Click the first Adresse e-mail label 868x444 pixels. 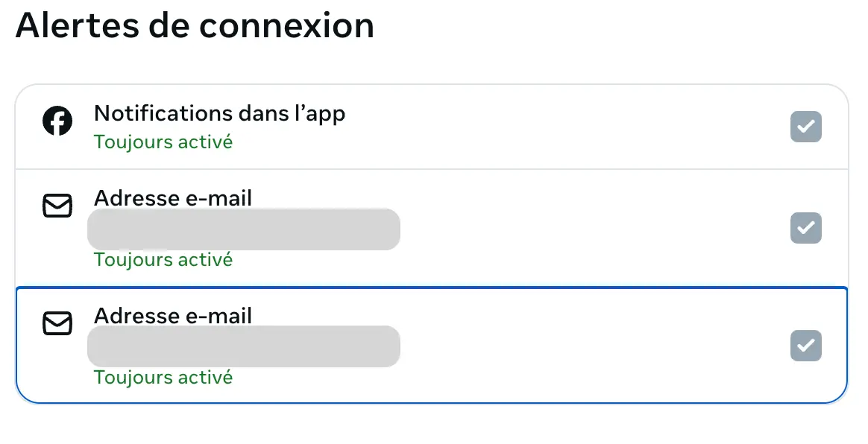click(173, 198)
